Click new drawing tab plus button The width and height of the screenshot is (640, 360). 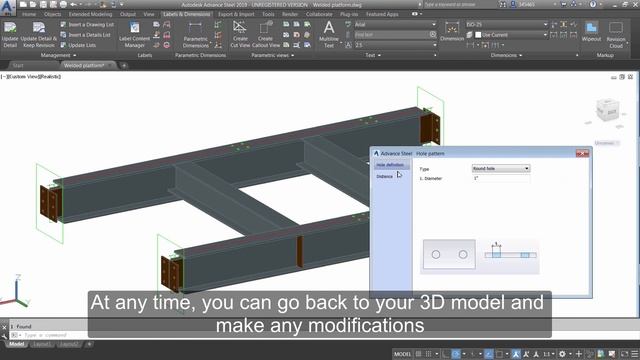(x=124, y=65)
